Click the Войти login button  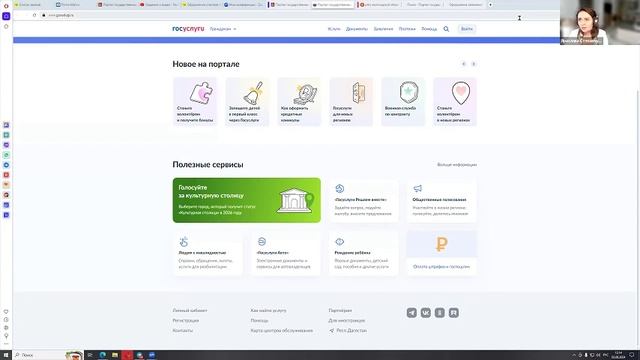pos(467,29)
